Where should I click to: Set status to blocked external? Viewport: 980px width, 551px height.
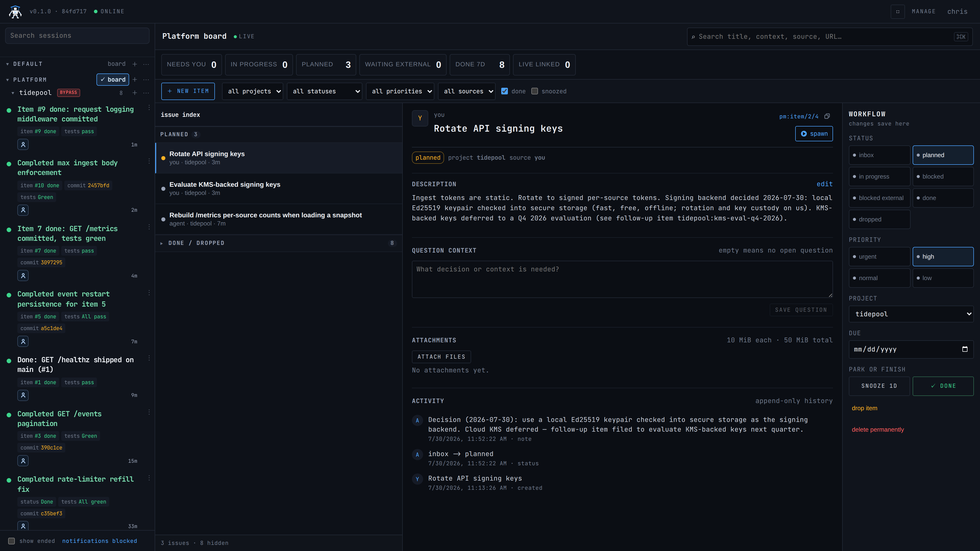tap(879, 198)
